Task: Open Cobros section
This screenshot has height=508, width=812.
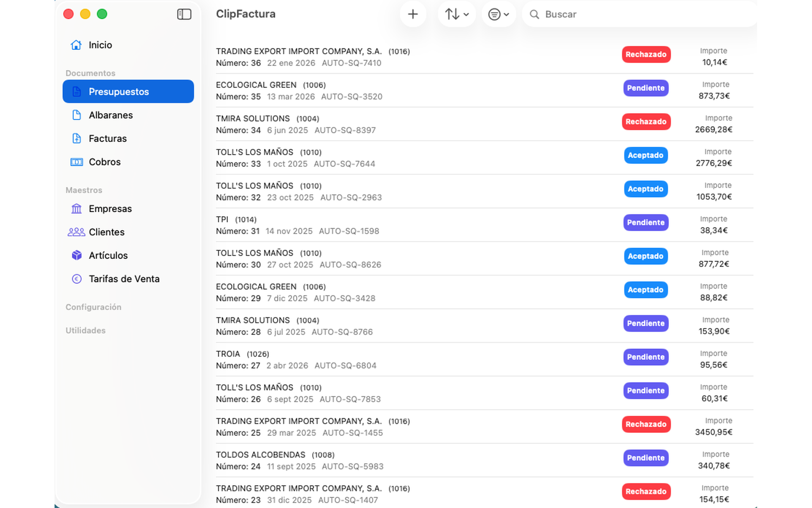Action: 128,162
